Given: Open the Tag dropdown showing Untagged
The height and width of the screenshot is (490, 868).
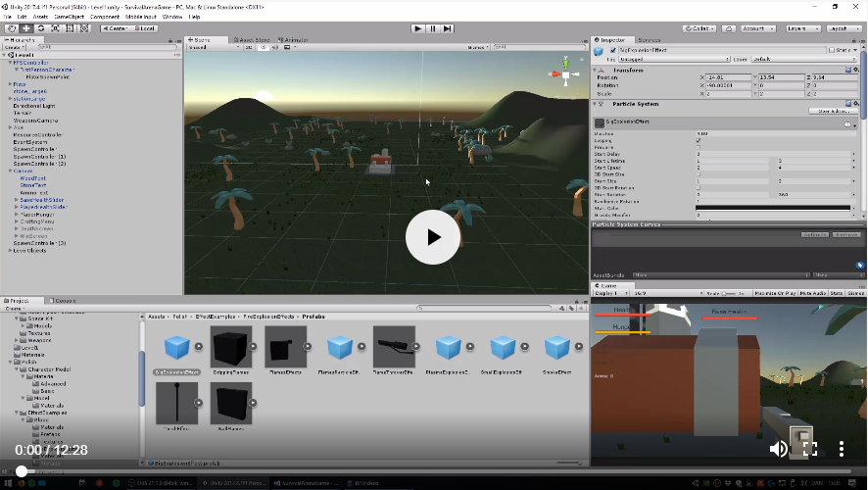Looking at the screenshot, I should click(674, 59).
